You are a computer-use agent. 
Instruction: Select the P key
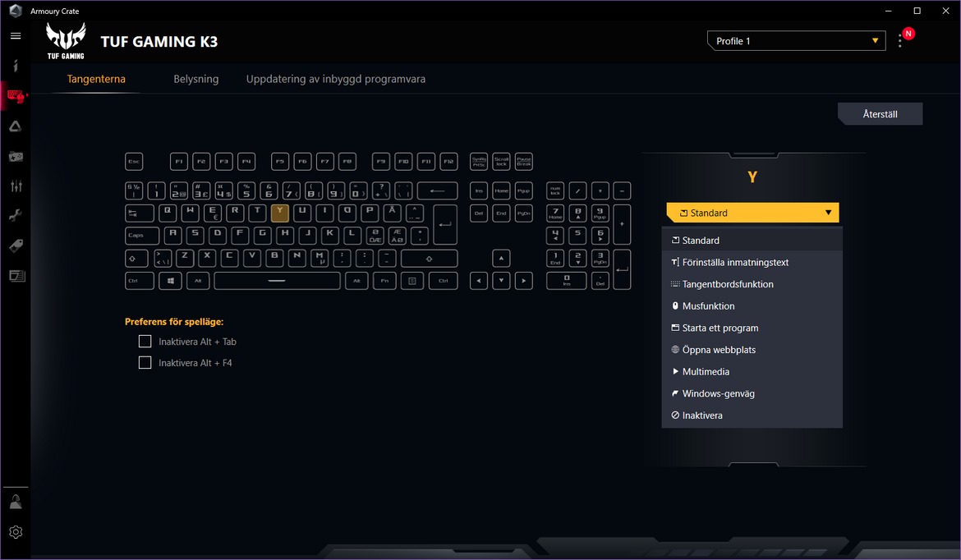pyautogui.click(x=370, y=213)
